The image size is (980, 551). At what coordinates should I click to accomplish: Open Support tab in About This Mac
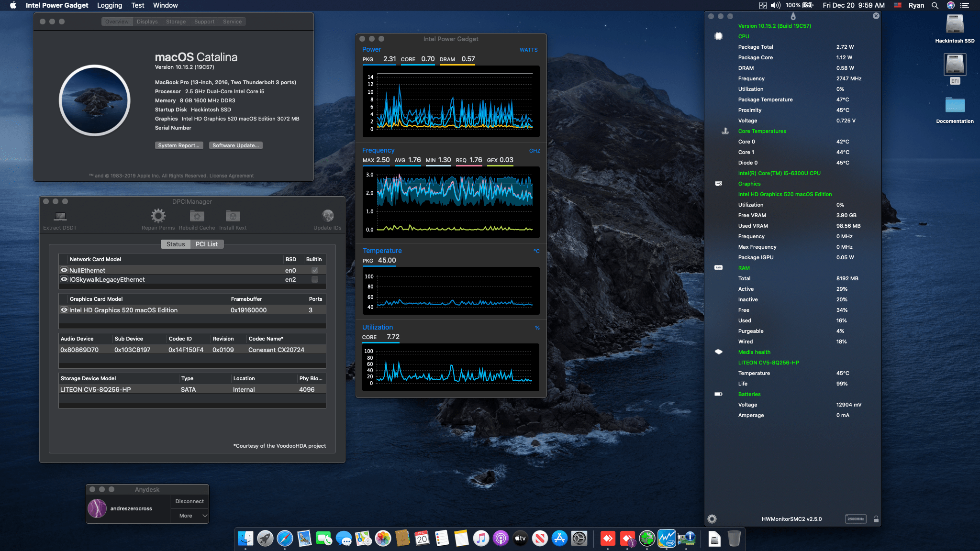click(x=204, y=22)
